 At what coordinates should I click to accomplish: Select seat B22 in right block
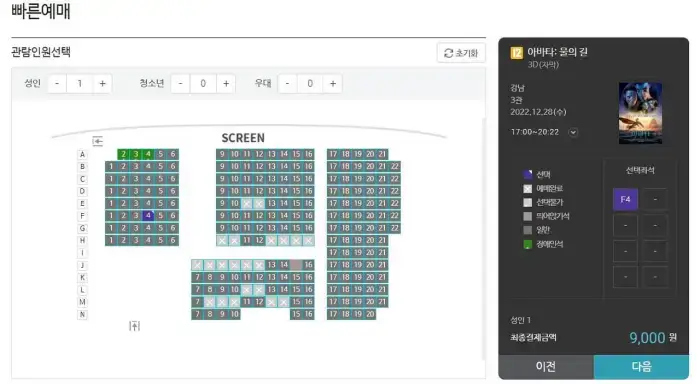(x=395, y=167)
